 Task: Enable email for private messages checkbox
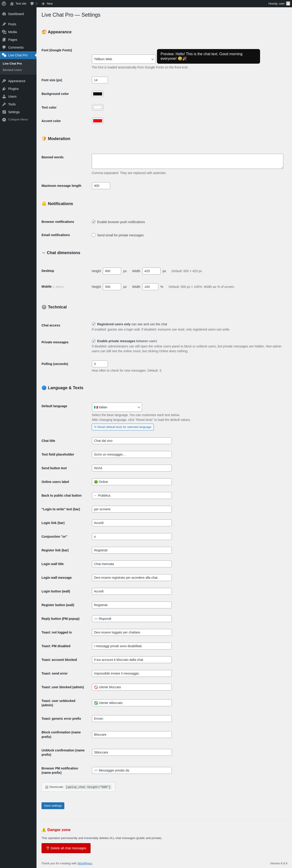(x=94, y=235)
